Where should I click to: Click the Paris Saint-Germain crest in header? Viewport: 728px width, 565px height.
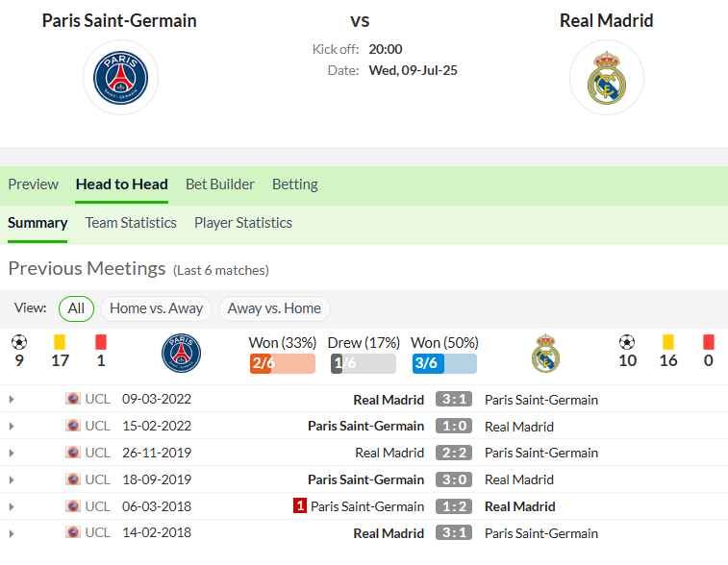[x=121, y=78]
